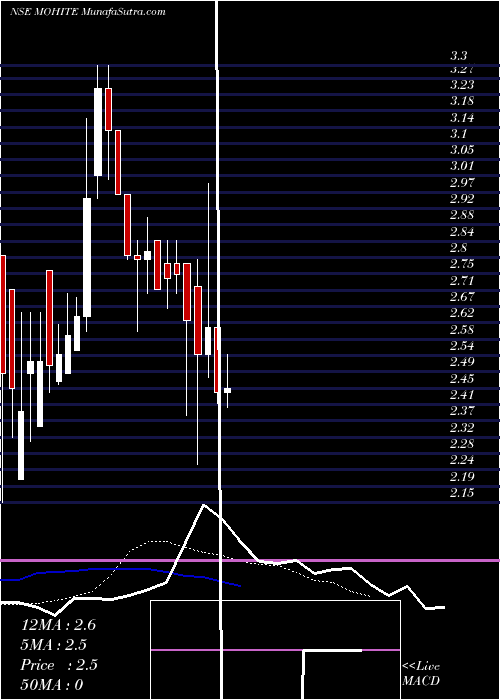Click the 3.1 price axis label
500x700 pixels.
point(458,133)
